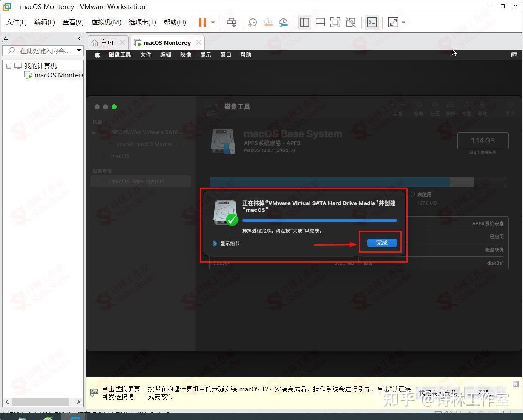Open the library search filter dropdown
The width and height of the screenshot is (523, 420).
click(79, 50)
